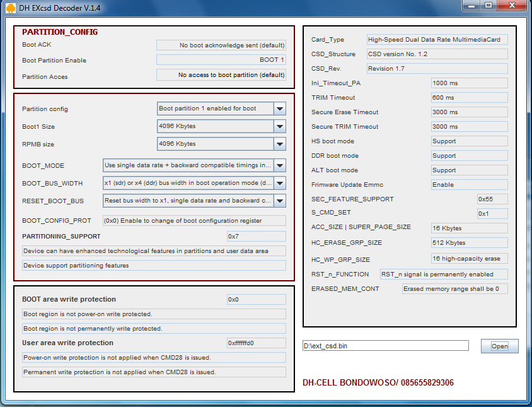Click the Secure Erase Timeout 3000 ms field

[x=470, y=112]
